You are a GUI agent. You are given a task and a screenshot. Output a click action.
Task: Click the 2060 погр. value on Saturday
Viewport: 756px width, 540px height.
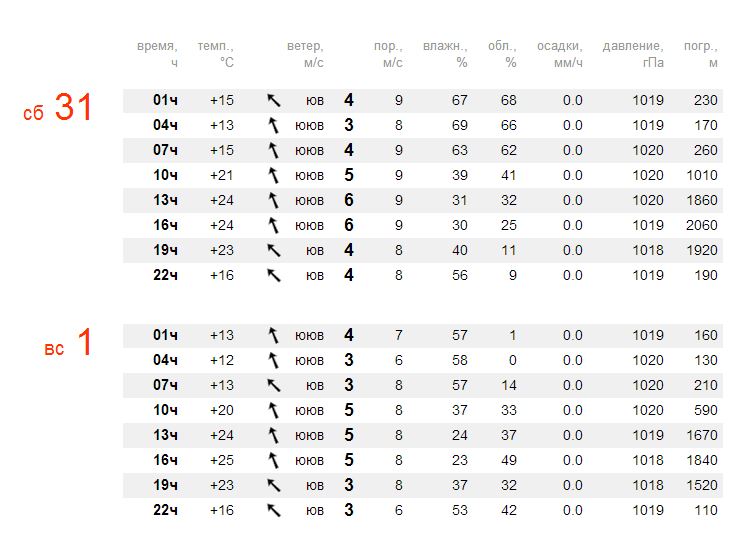tap(702, 226)
